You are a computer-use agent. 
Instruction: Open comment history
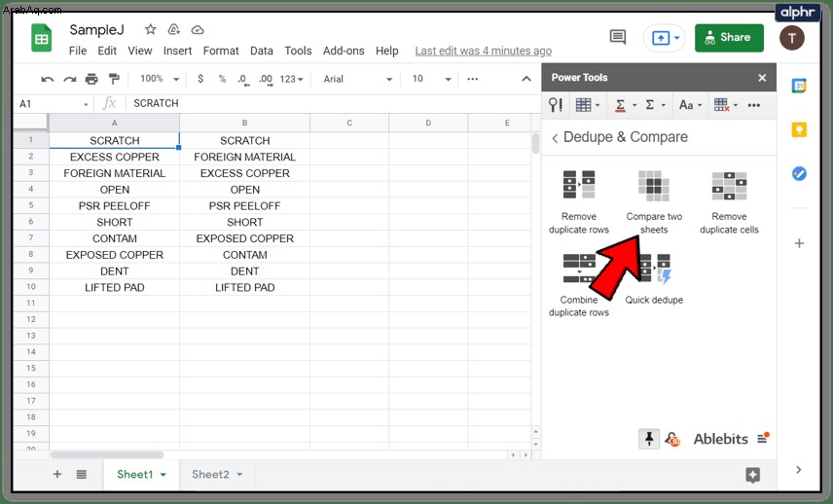coord(617,37)
